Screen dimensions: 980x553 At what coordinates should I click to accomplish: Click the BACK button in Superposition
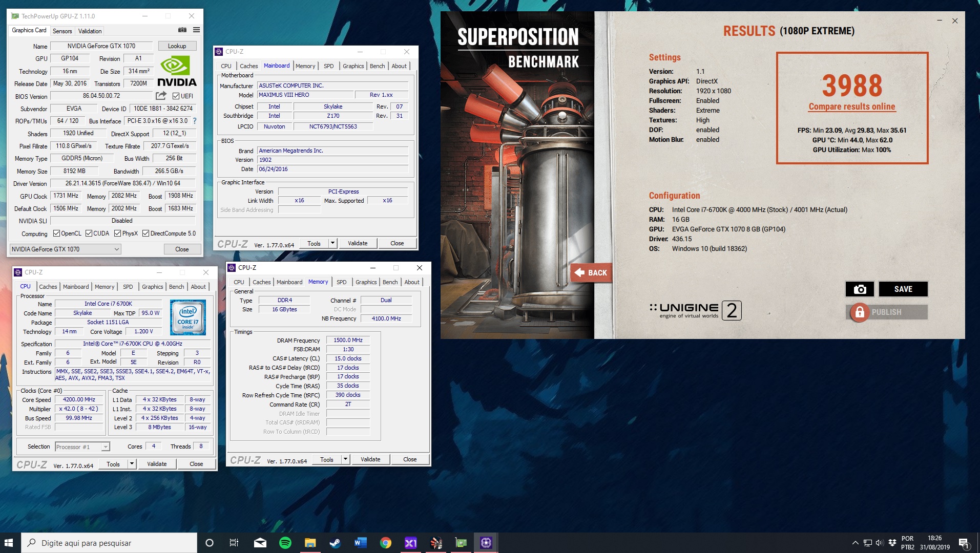click(591, 272)
